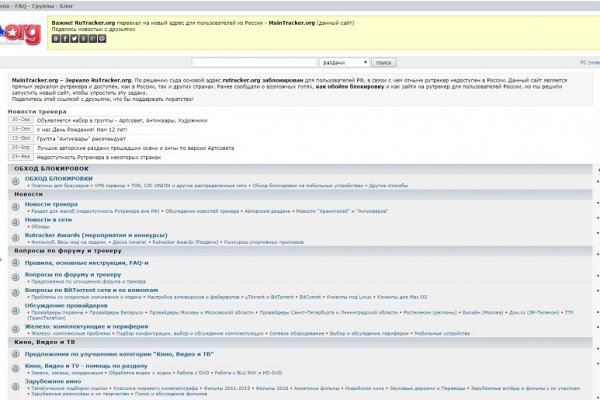600x400 pixels.
Task: Click the forum icon next to Зарубежное кино
Action: point(14,383)
